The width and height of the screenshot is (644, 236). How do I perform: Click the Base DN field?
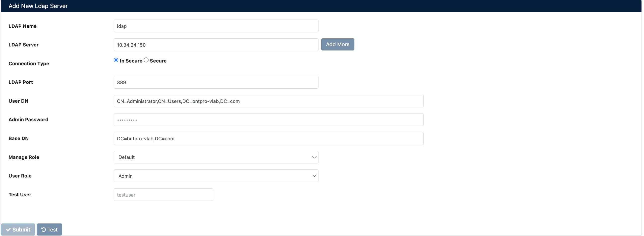point(268,138)
